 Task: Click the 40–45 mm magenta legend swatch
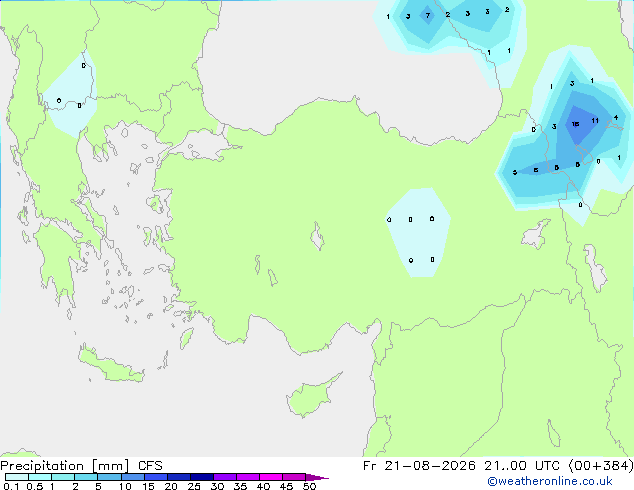[271, 477]
